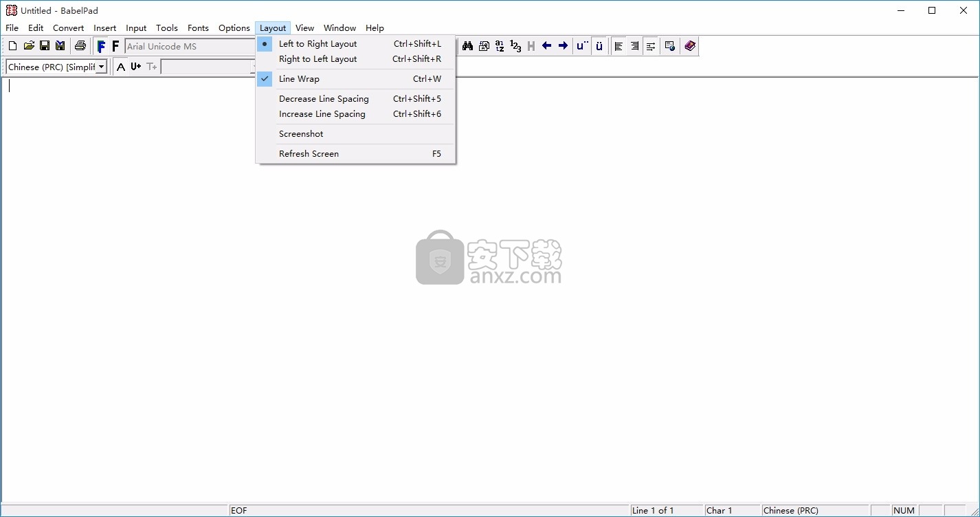Click the NUM indicator in status bar
This screenshot has width=980, height=517.
904,510
